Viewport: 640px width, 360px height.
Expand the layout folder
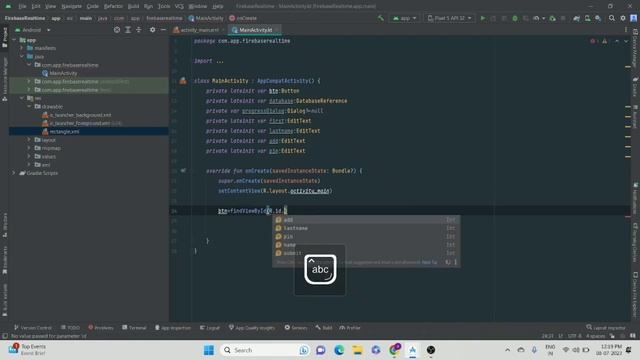click(x=29, y=140)
